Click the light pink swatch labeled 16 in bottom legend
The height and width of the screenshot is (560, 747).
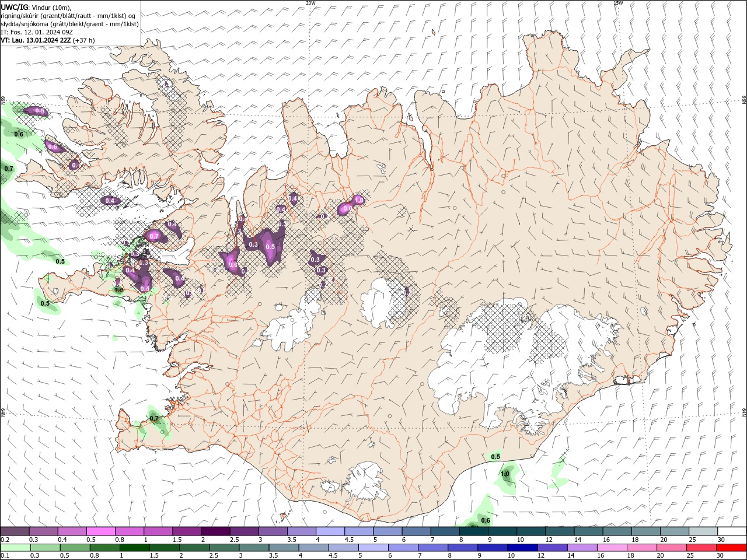612,548
